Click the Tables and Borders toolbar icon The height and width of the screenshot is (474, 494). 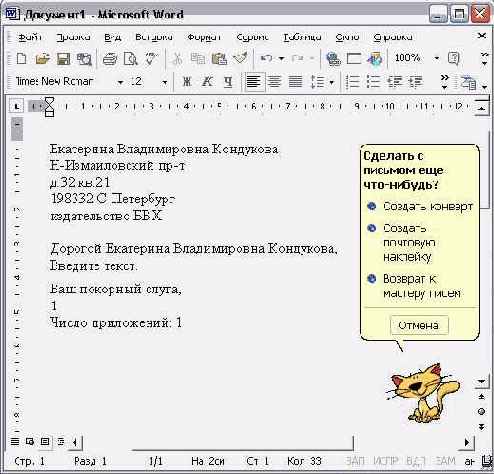pos(354,59)
